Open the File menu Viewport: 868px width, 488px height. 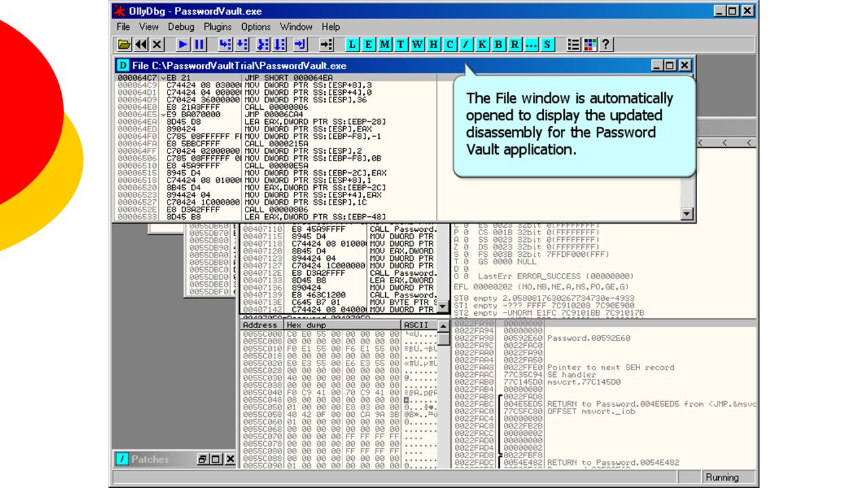123,27
